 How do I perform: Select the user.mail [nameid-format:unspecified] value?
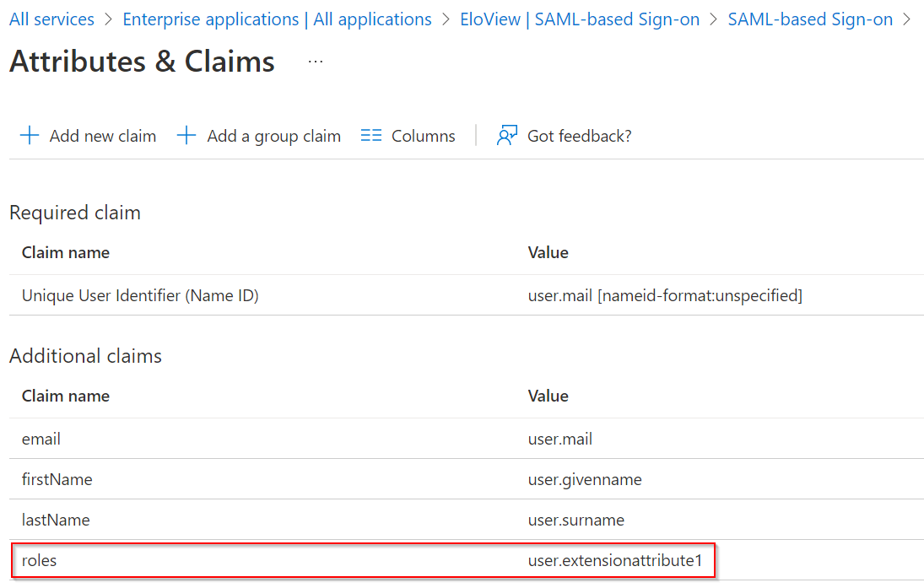(x=665, y=295)
